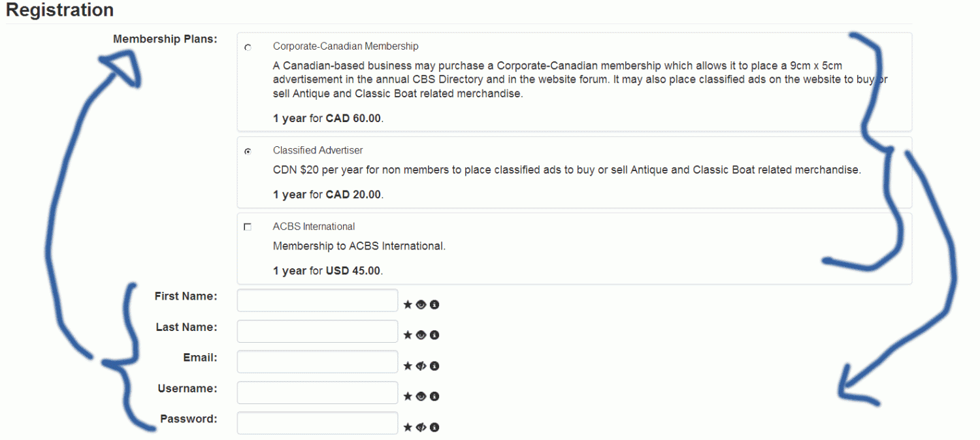Select the Classified Advertiser radio button
Viewport: 980px width, 440px height.
click(248, 151)
